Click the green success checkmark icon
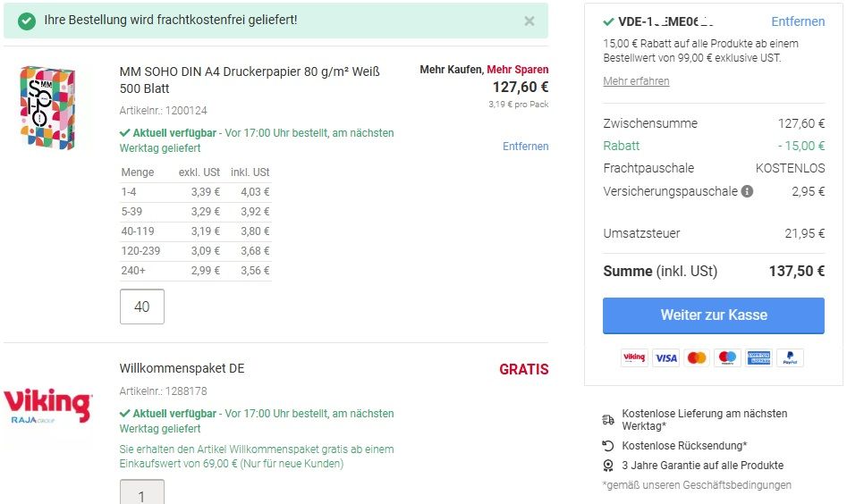 [x=27, y=21]
